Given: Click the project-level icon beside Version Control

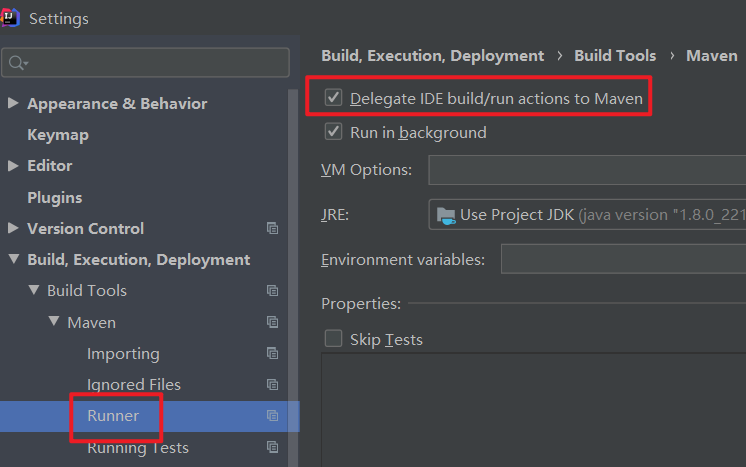Looking at the screenshot, I should click(272, 228).
